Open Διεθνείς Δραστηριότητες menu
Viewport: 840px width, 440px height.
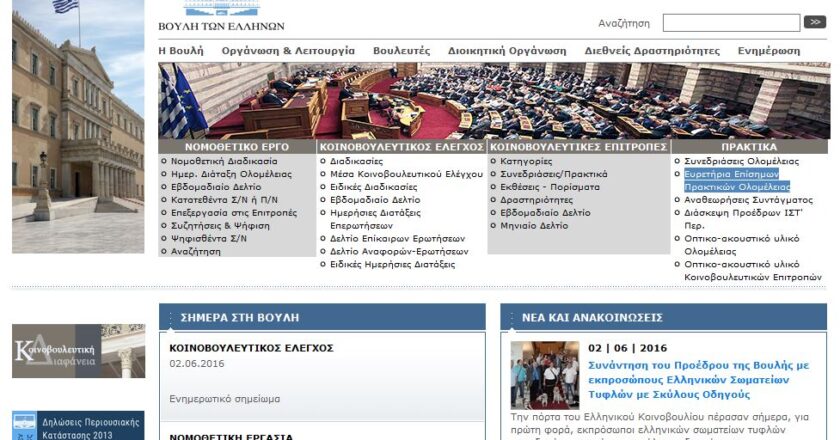click(652, 51)
